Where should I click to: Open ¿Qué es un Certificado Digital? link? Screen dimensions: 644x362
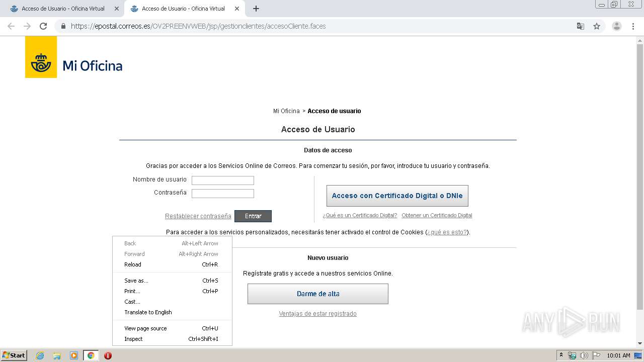tap(360, 215)
